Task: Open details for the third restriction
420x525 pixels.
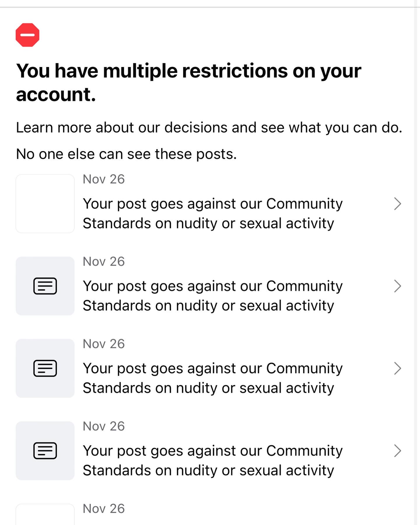Action: tap(398, 369)
